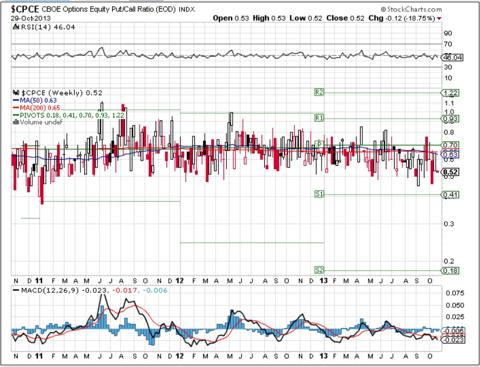The image size is (480, 367).
Task: Click the '$CPCE (Weekly) 0.52' legend text
Action: (62, 93)
